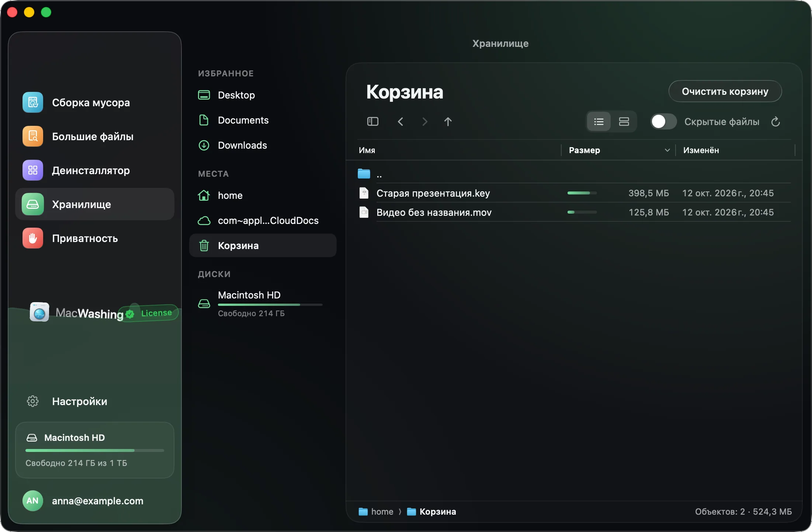
Task: Navigate forward with the right arrow
Action: pos(424,122)
